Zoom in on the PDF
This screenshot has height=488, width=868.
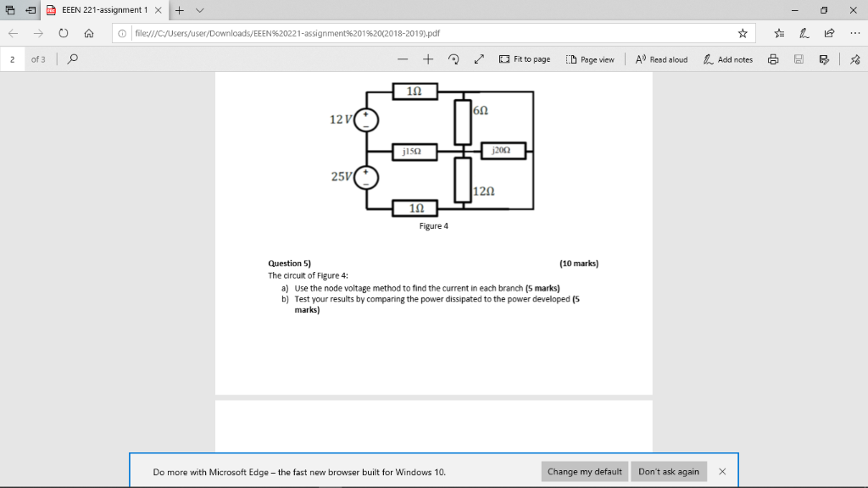pyautogui.click(x=427, y=59)
